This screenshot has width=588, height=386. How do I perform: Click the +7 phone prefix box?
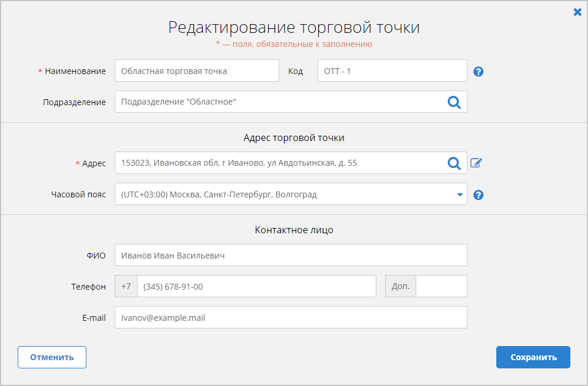pyautogui.click(x=126, y=287)
